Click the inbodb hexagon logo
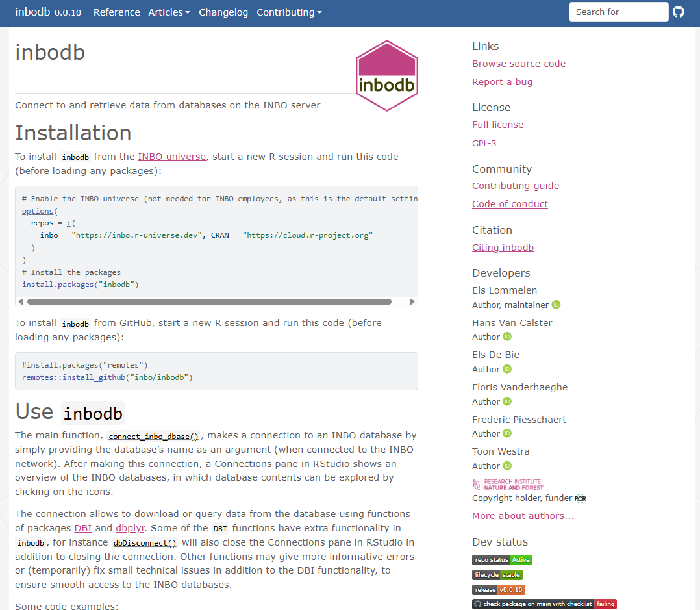 pyautogui.click(x=386, y=75)
